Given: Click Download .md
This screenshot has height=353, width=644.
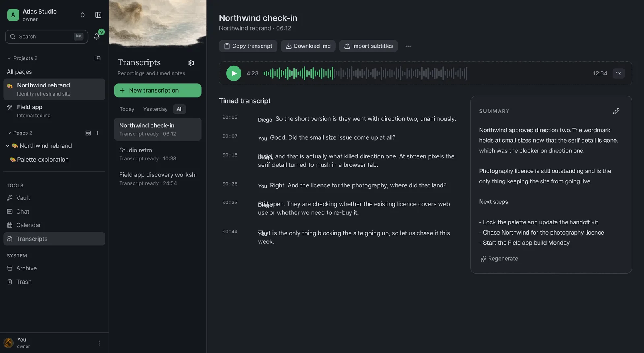Looking at the screenshot, I should tap(308, 46).
